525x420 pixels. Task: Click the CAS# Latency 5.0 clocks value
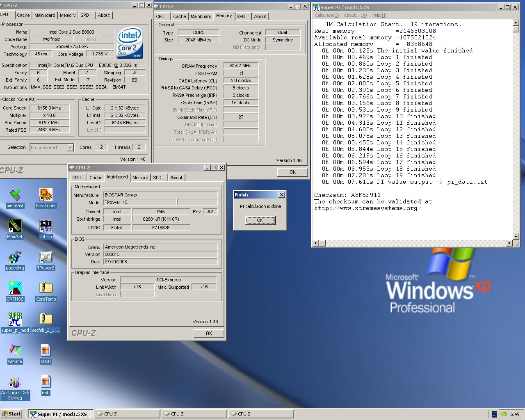point(241,80)
